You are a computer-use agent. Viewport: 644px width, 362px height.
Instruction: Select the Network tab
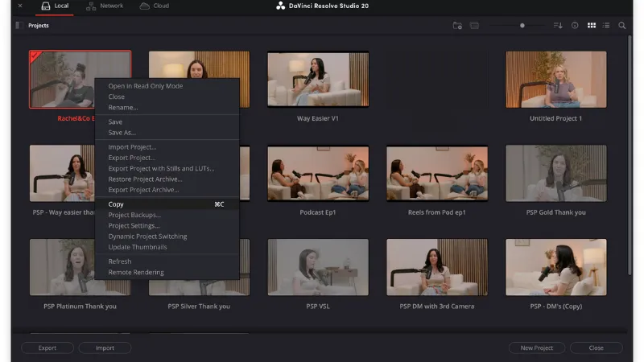click(x=105, y=6)
